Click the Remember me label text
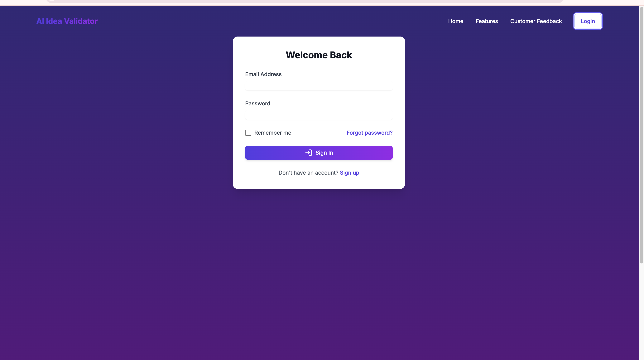644x360 pixels. coord(272,133)
